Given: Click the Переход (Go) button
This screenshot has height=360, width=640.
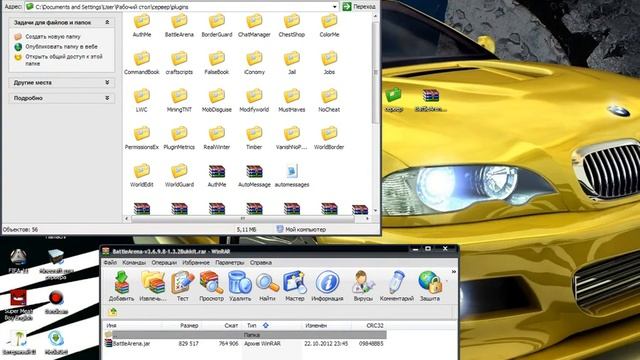Looking at the screenshot, I should coord(359,7).
